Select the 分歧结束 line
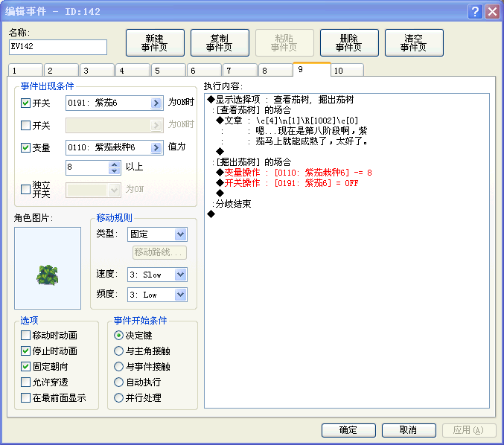The image size is (504, 445). click(232, 204)
